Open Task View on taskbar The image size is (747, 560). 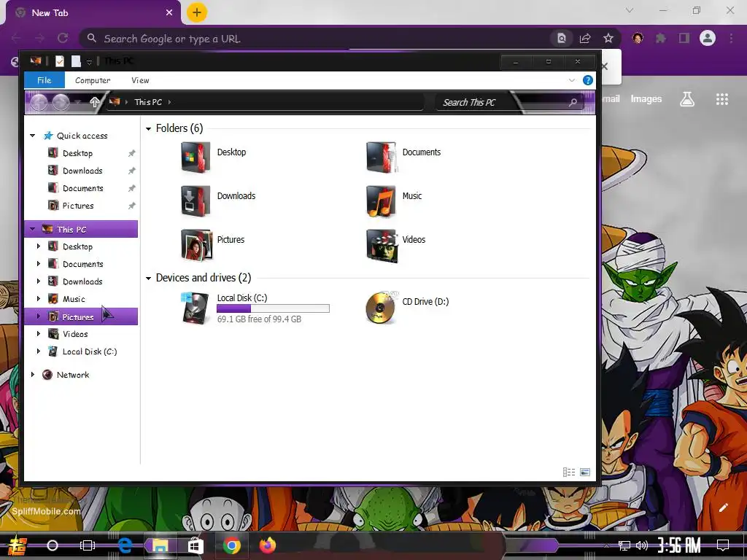point(88,545)
